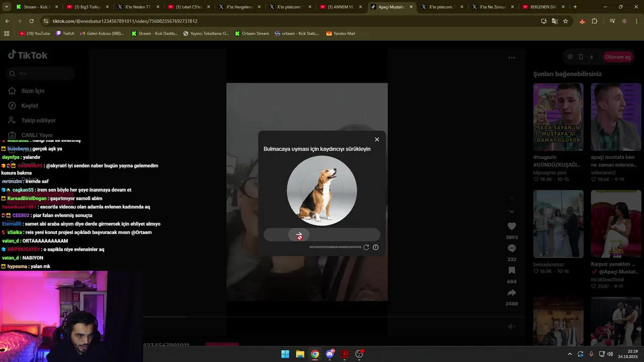Share video using arrow icon

click(512, 293)
